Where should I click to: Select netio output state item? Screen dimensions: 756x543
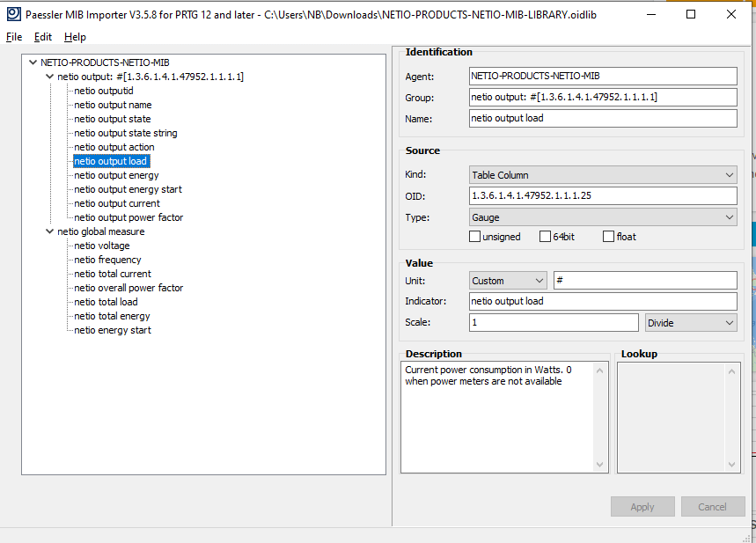click(113, 119)
